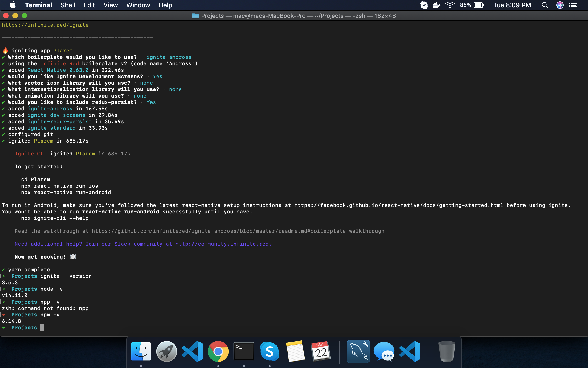Click the checkmark status icon in menu bar

[x=424, y=5]
